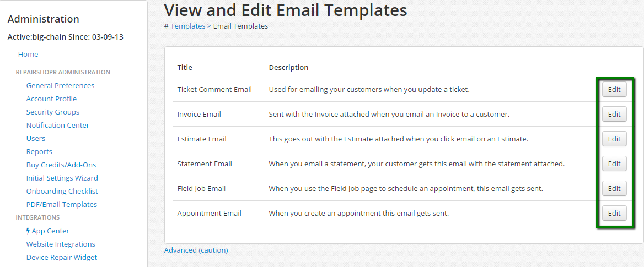
Task: Edit the Field Job Email template
Action: pyautogui.click(x=614, y=189)
